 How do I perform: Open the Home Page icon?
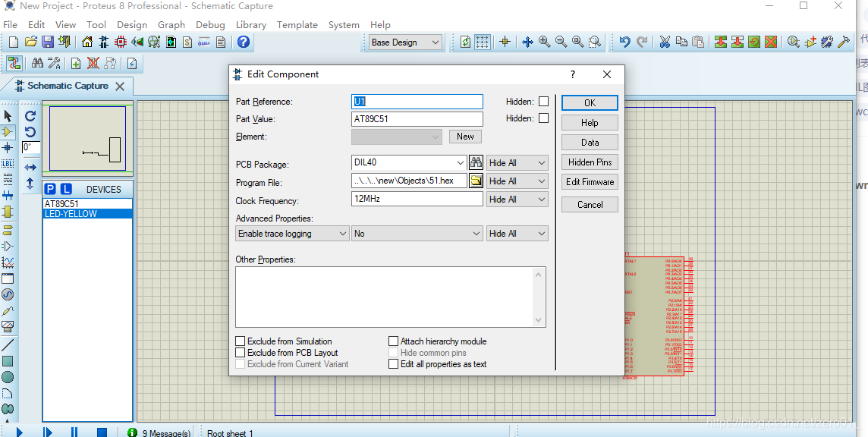point(87,42)
